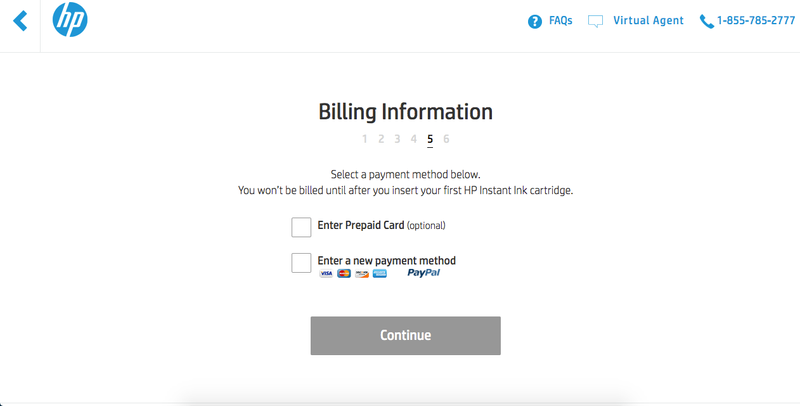
Task: Check the Enter Prepaid Card checkbox
Action: (301, 227)
